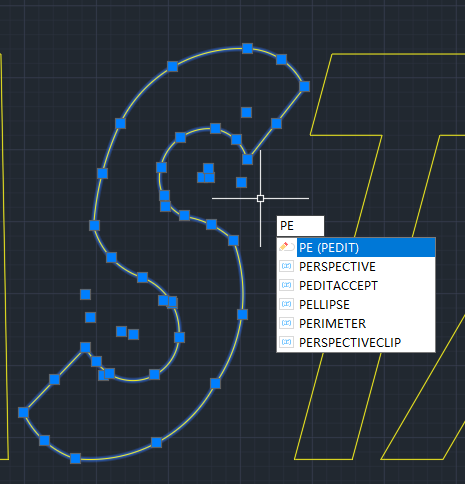Select PE (PEDIT) command suggestion

[356, 248]
